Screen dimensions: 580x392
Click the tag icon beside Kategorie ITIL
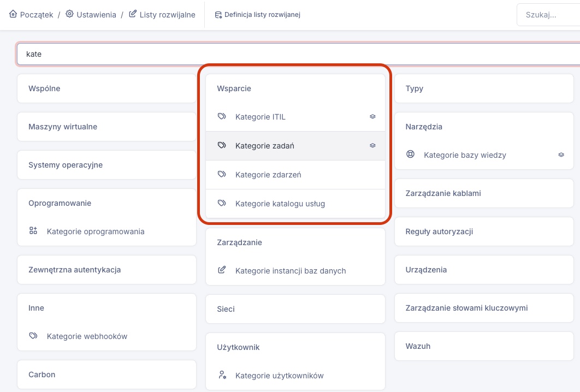pyautogui.click(x=222, y=117)
